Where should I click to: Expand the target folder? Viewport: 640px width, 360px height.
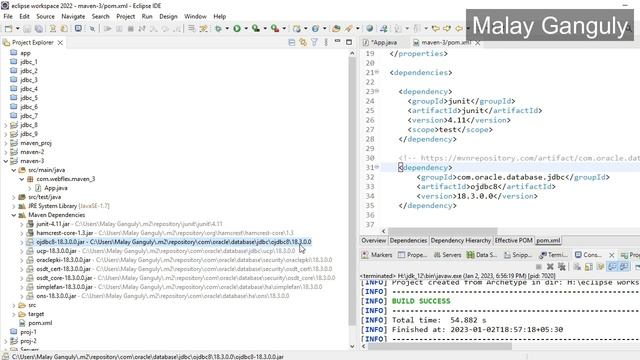pyautogui.click(x=13, y=314)
